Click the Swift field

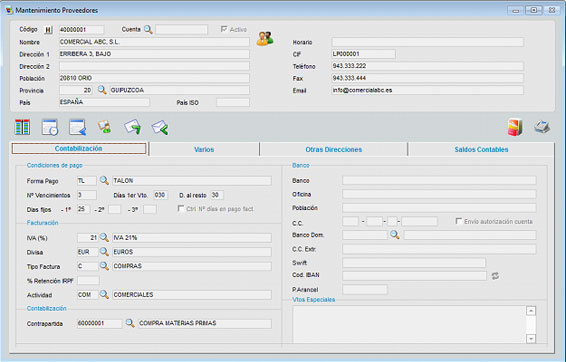pos(414,262)
